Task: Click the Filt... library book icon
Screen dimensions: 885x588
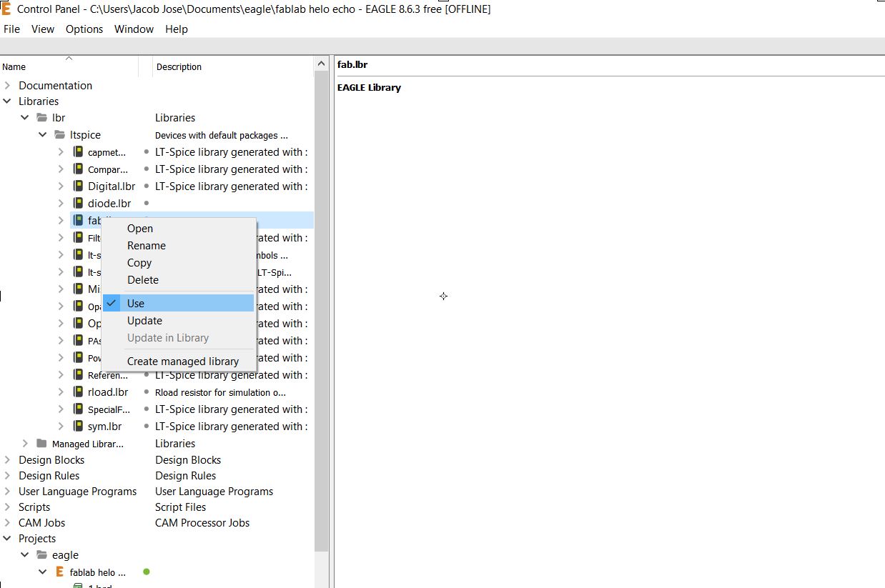Action: (78, 237)
